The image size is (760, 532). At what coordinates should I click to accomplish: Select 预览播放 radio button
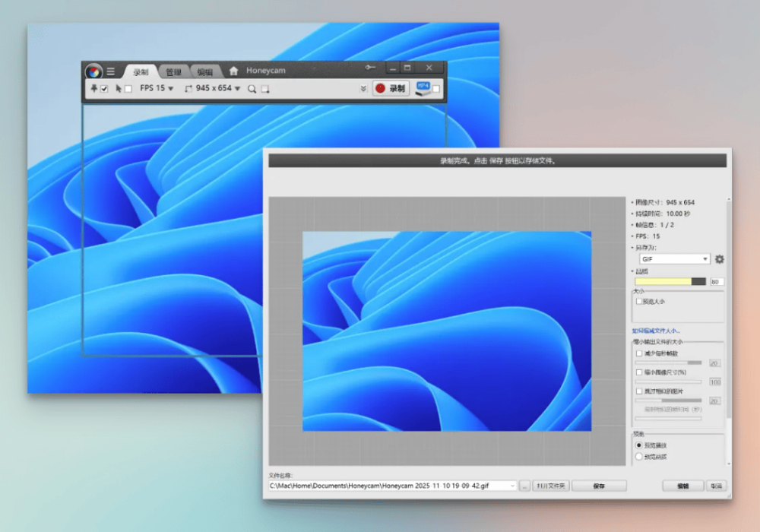639,445
